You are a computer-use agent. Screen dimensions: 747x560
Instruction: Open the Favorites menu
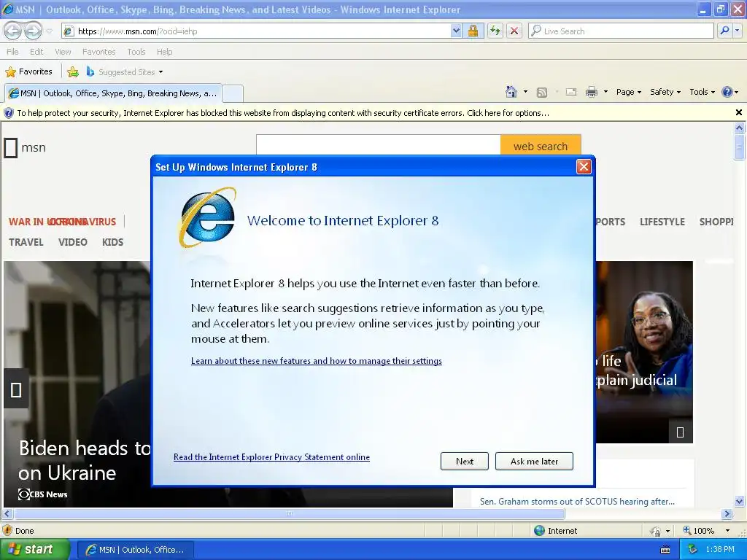pos(98,52)
